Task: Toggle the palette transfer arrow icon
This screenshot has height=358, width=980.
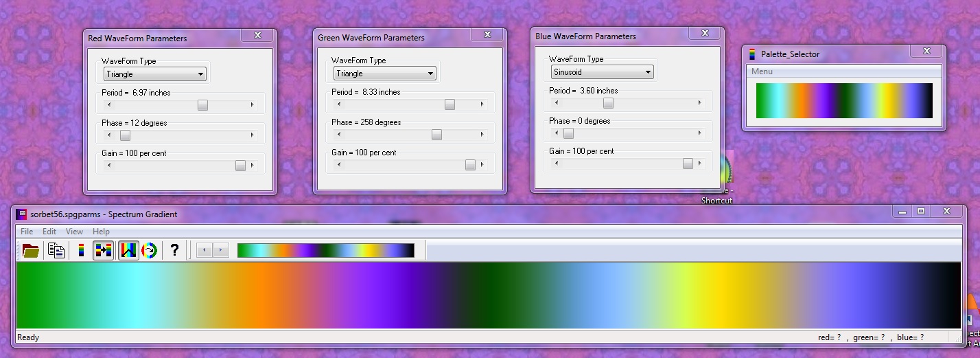Action: [103, 250]
